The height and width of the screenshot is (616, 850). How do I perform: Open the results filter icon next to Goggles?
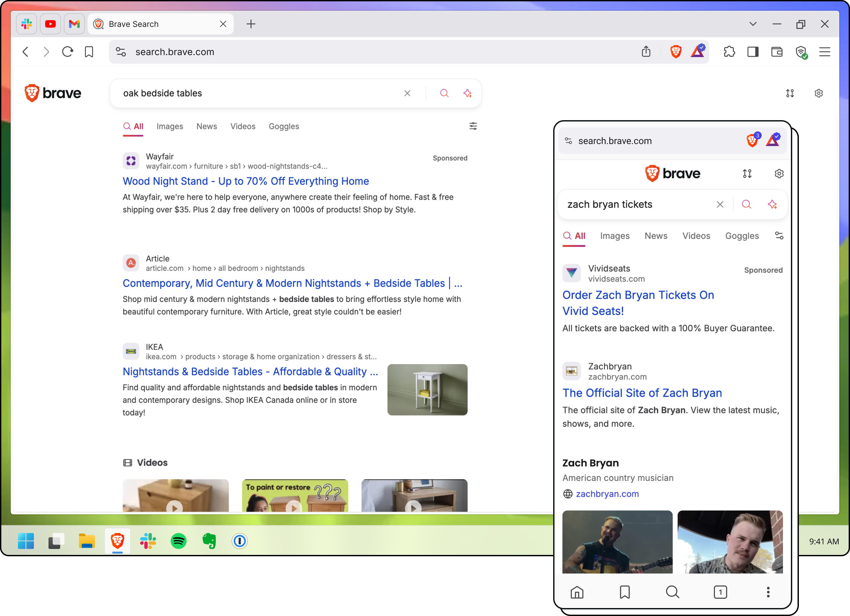click(473, 126)
